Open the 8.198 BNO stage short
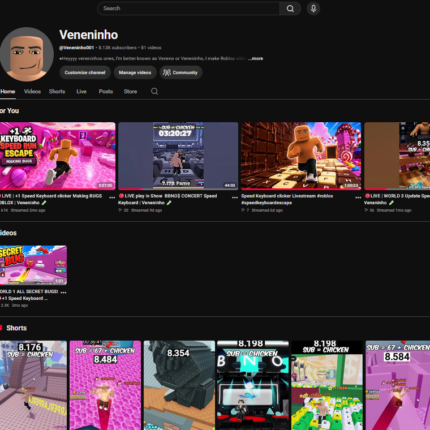This screenshot has width=430, height=430. 253,385
